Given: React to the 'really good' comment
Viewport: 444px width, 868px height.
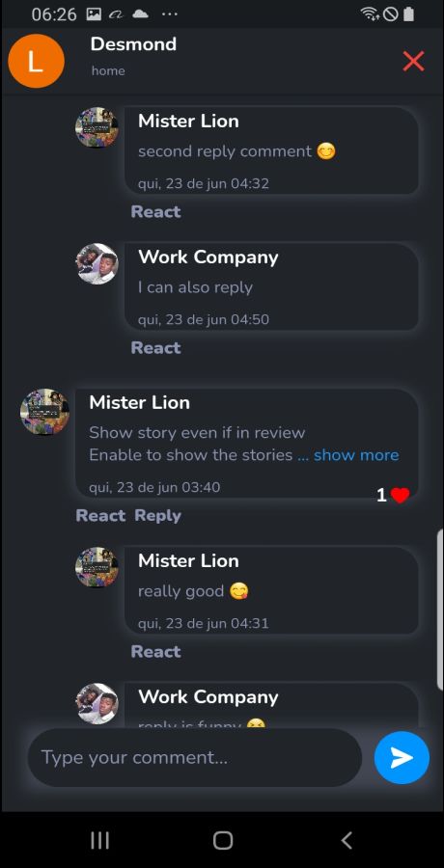Looking at the screenshot, I should coord(155,652).
